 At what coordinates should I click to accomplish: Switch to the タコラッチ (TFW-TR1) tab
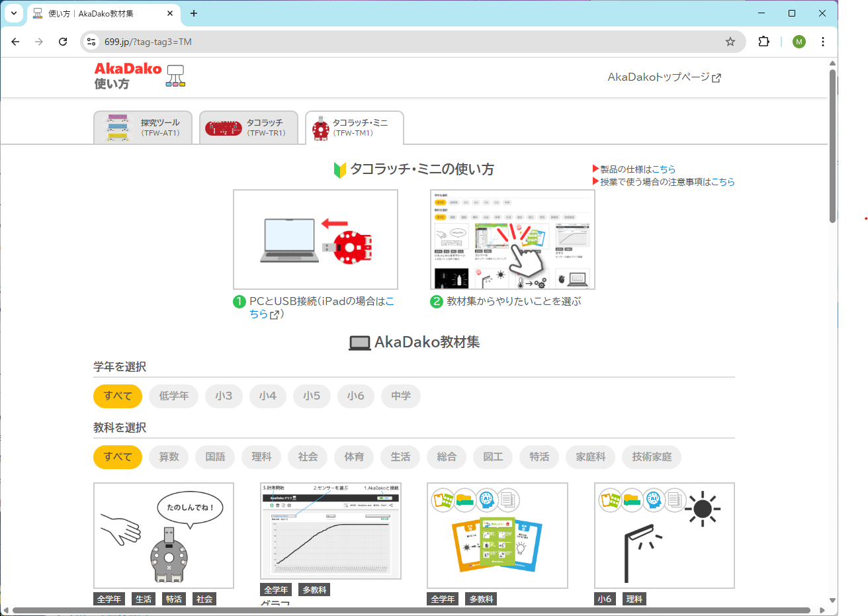point(249,128)
